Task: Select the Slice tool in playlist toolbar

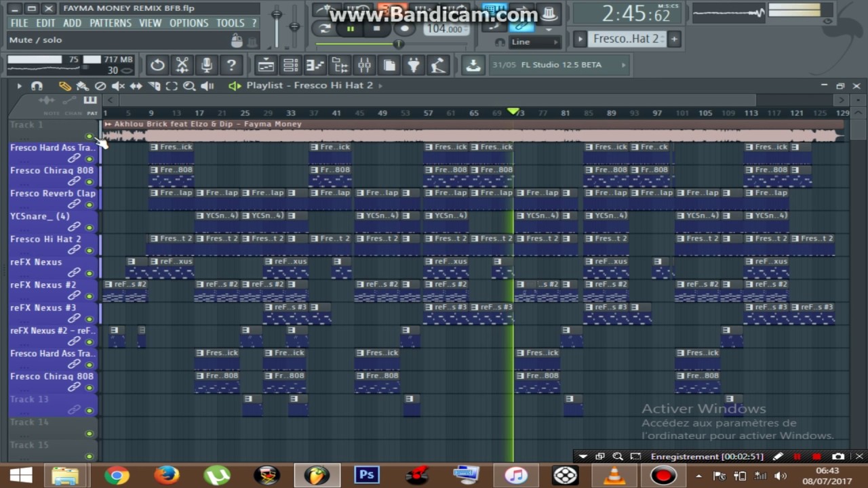Action: [x=154, y=86]
